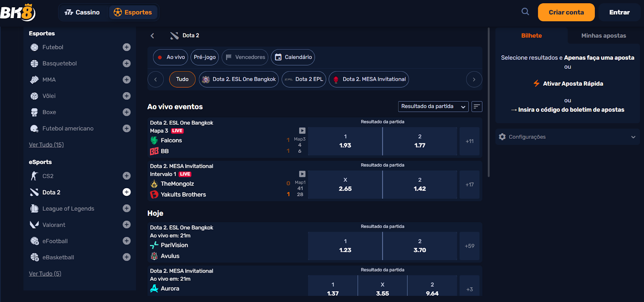
Task: Filter by Dota 2. ESL One Bangkok chip
Action: click(239, 79)
